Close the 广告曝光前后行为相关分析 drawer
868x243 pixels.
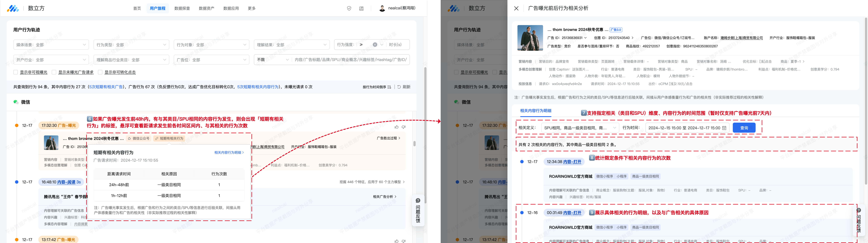click(x=516, y=8)
